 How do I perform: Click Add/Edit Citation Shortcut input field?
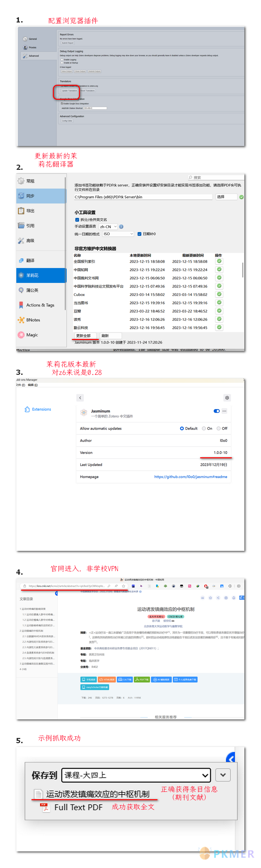point(95,108)
